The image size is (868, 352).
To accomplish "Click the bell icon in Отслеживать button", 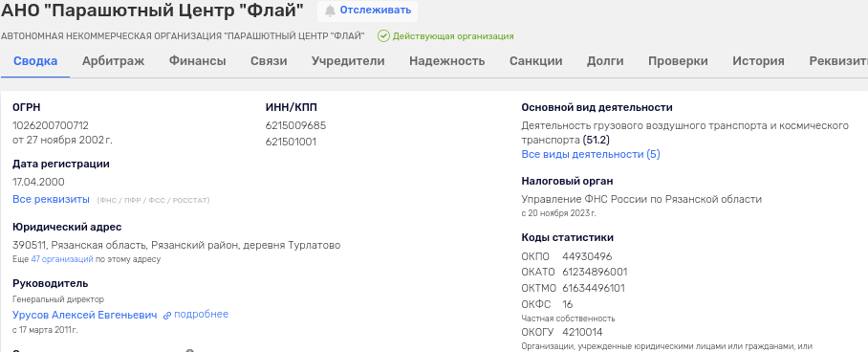I will (x=330, y=11).
